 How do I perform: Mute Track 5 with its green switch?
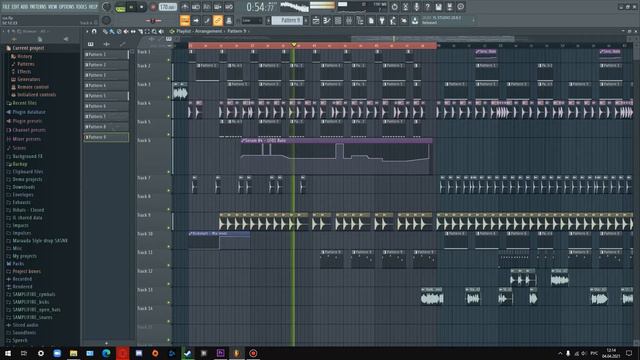click(x=169, y=134)
